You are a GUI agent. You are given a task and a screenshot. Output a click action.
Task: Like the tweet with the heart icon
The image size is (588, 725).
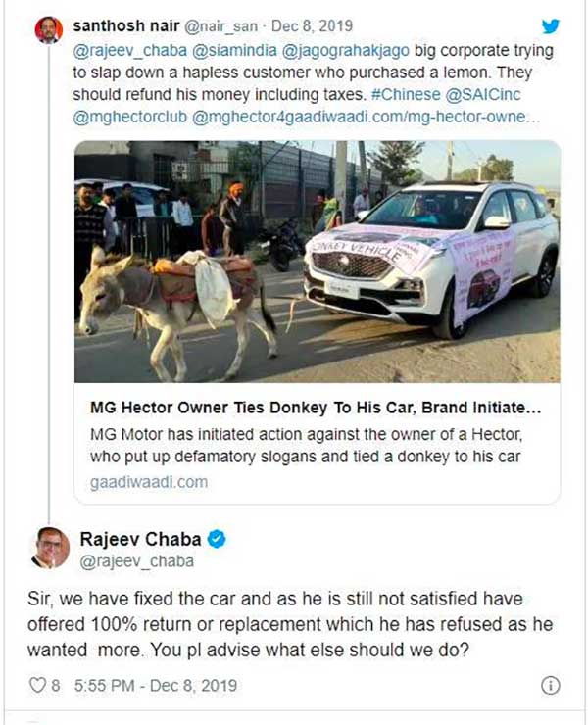point(39,685)
